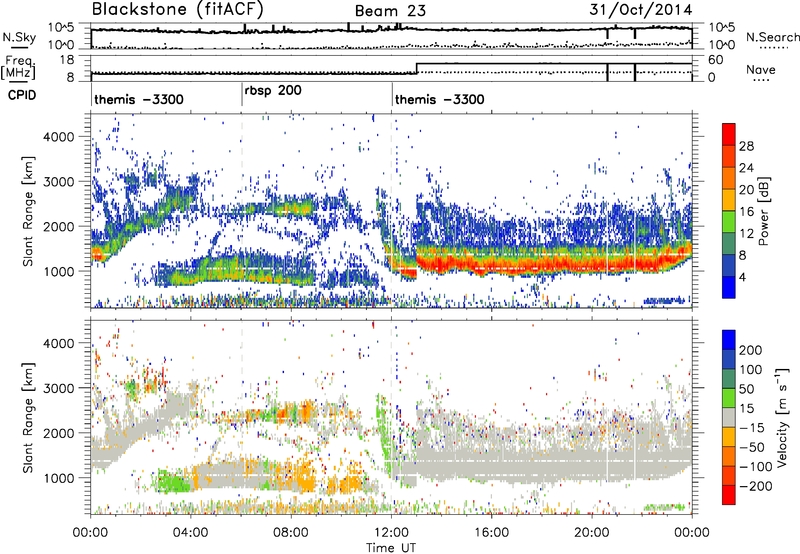Click the 'N.Search' legend label

772,37
